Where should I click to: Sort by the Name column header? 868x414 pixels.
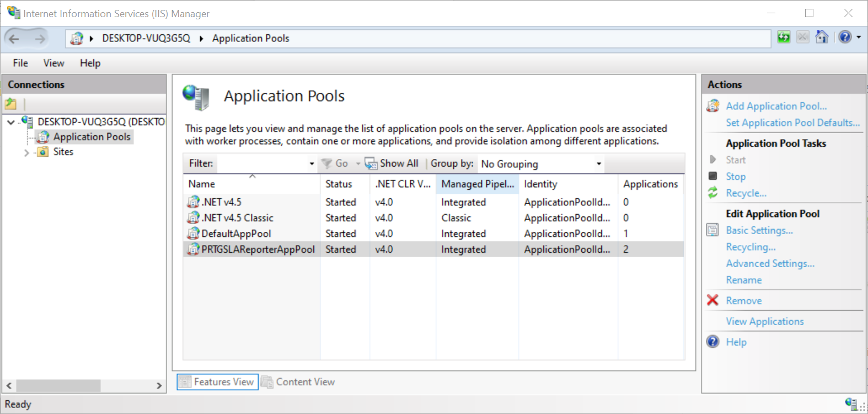coord(251,184)
